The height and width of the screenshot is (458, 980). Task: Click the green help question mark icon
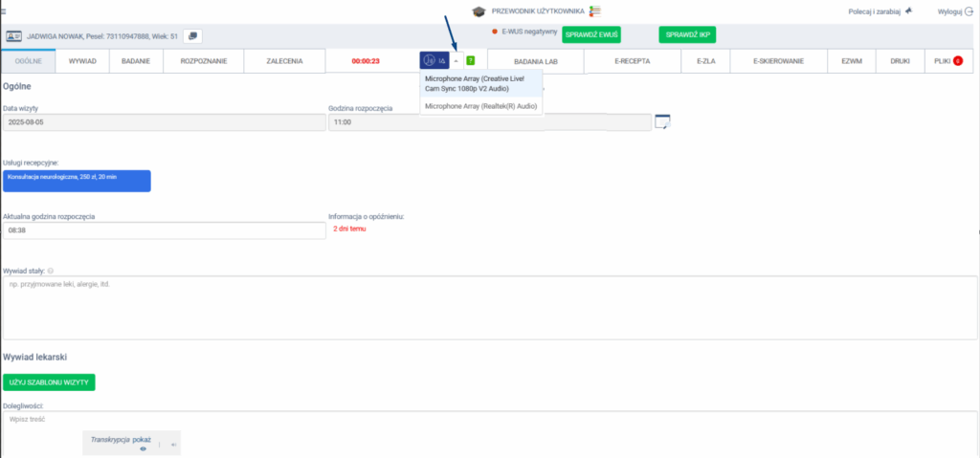(470, 60)
